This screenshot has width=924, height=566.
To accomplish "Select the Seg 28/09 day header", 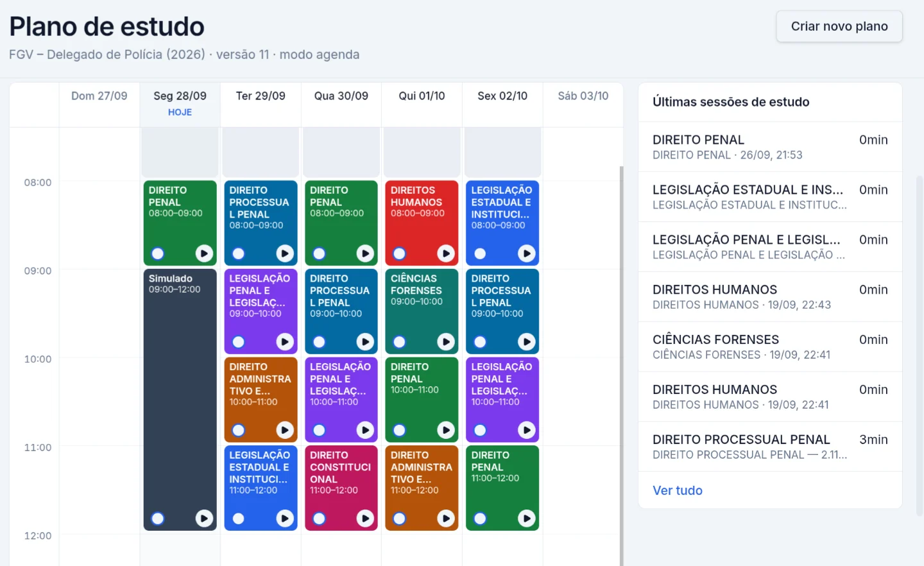I will click(180, 105).
